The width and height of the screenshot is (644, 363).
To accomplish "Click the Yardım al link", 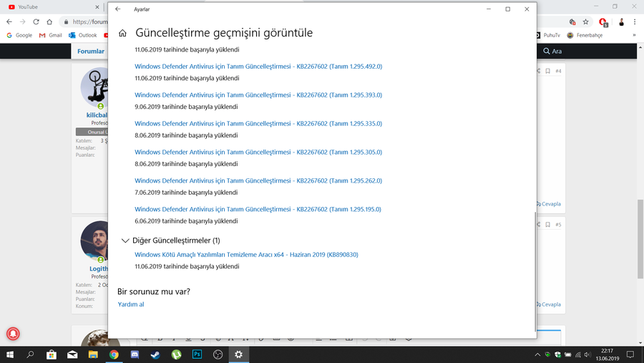I will (131, 304).
